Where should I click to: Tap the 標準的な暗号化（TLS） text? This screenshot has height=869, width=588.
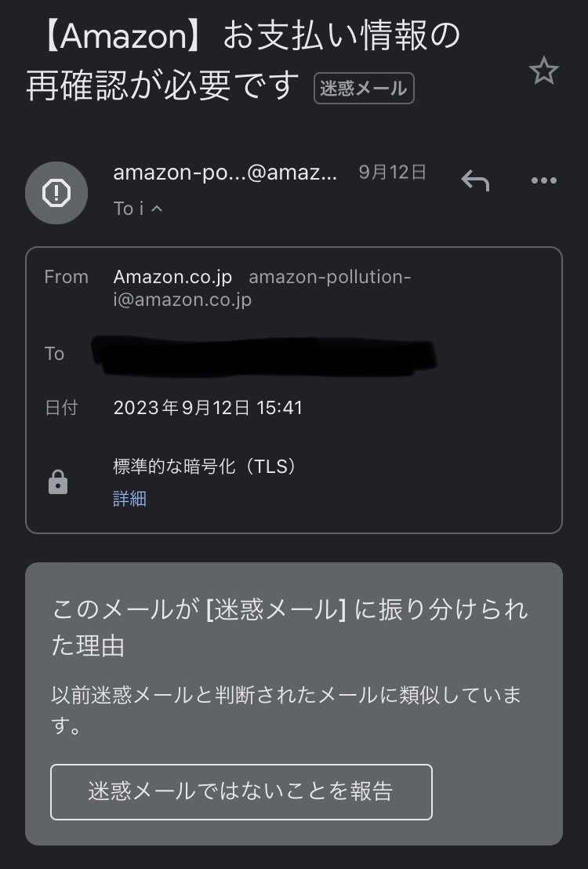point(207,467)
